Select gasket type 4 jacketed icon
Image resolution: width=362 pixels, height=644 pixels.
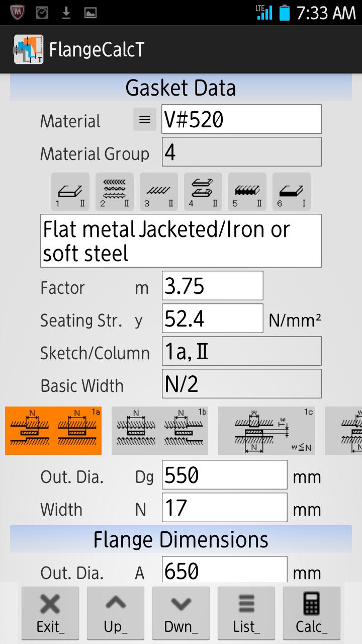pyautogui.click(x=203, y=192)
